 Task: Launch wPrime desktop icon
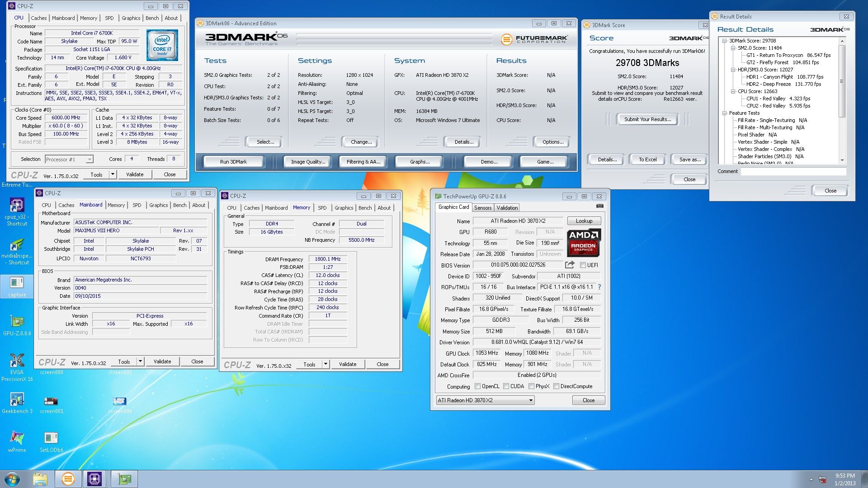17,441
